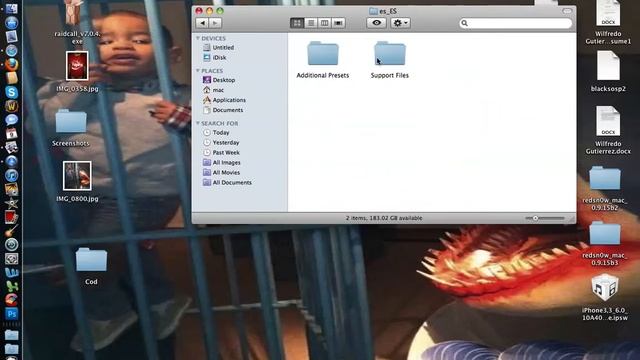The height and width of the screenshot is (360, 640).
Task: Adjust the icon size slider
Action: (536, 218)
